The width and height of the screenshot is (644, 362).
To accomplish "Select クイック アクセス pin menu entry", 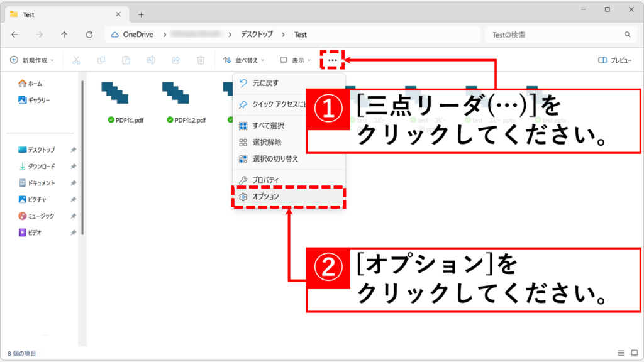I will click(x=270, y=104).
